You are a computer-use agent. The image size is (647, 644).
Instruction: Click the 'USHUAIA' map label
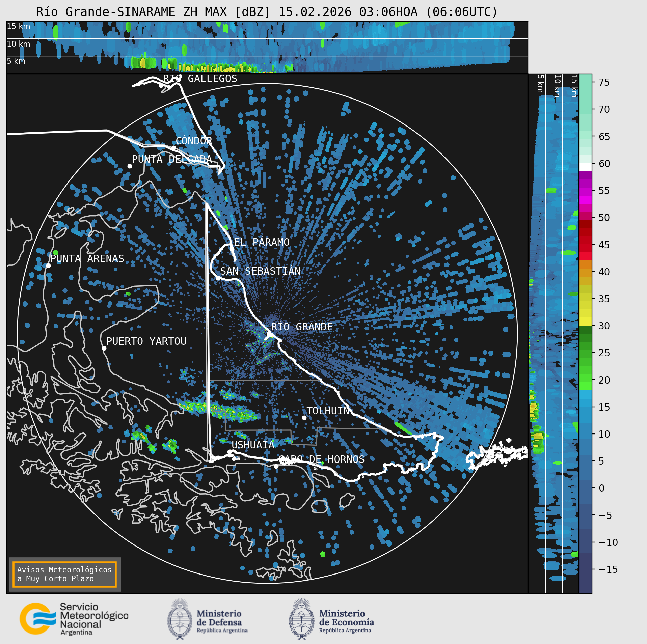pos(253,445)
